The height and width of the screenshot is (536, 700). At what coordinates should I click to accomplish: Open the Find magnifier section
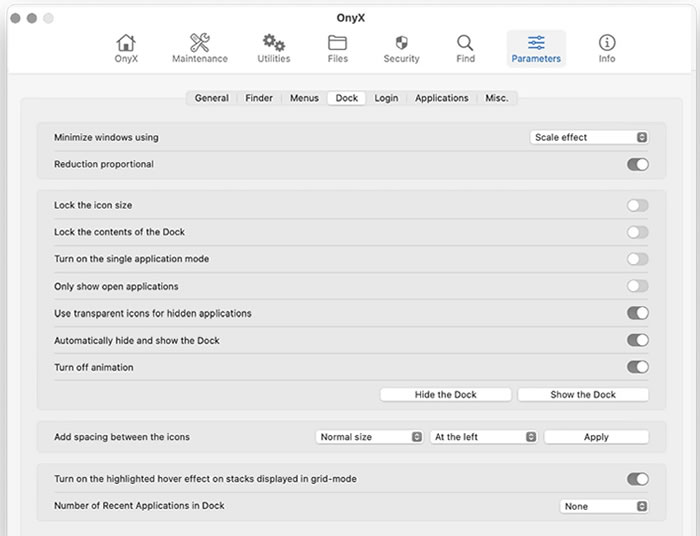tap(465, 49)
